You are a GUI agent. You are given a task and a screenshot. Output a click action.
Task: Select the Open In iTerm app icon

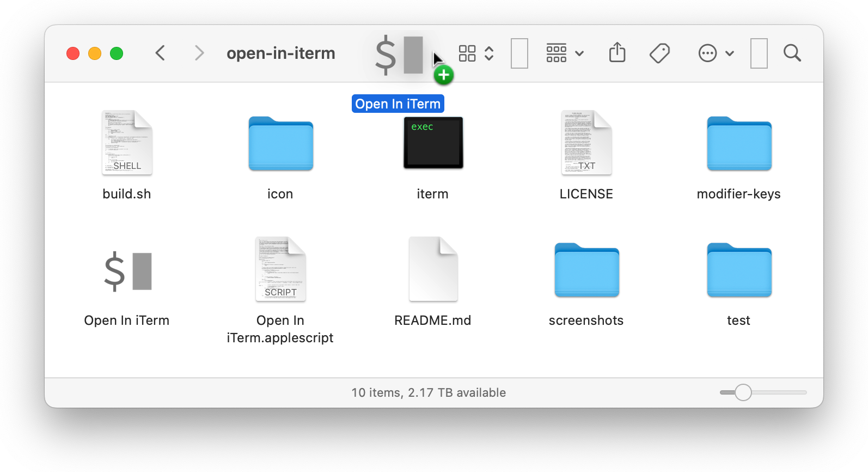(127, 271)
